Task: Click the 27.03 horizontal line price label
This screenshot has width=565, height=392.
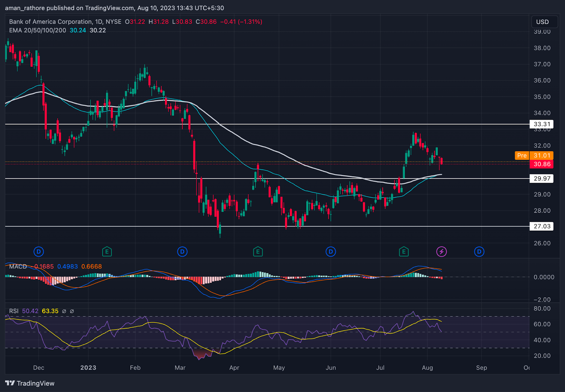Action: 542,226
